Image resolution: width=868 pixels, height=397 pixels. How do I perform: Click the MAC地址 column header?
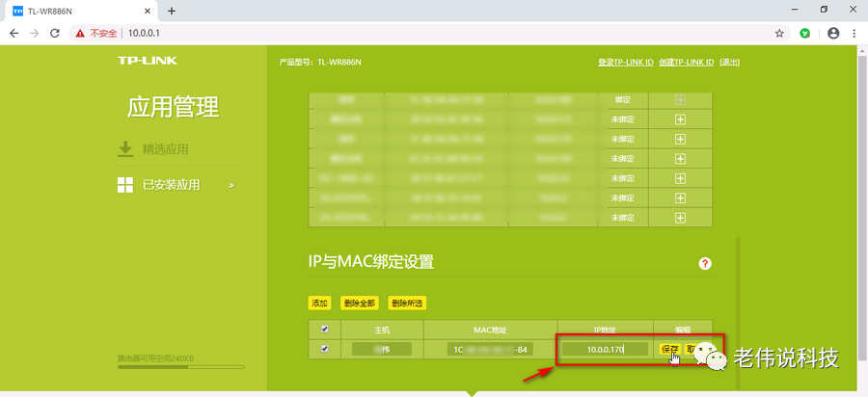[x=491, y=330]
